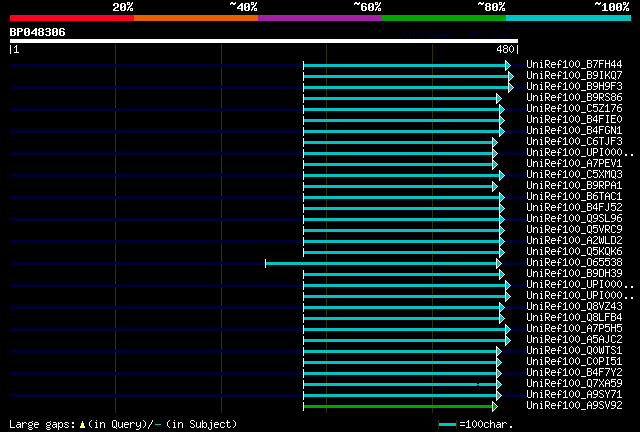Open the UniRef100_B9RS86 hit label
640x432 pixels.
[574, 97]
